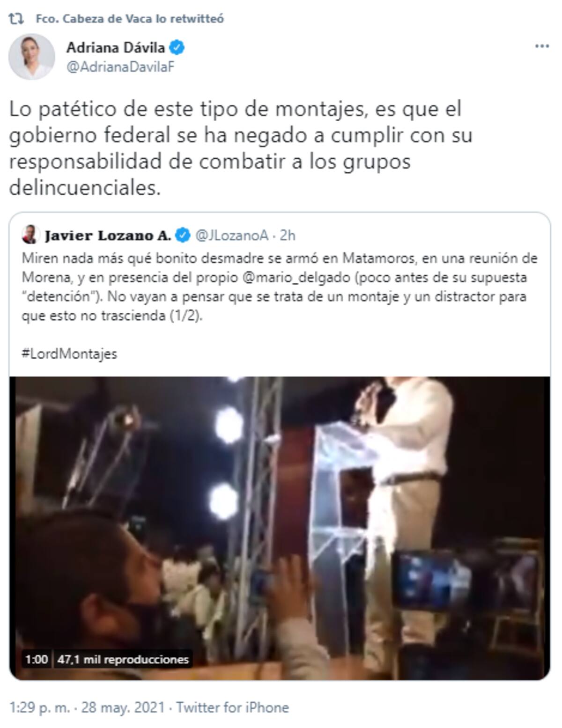Click the retweet icon beside Fco. Cabeza de Vaca

click(x=16, y=19)
